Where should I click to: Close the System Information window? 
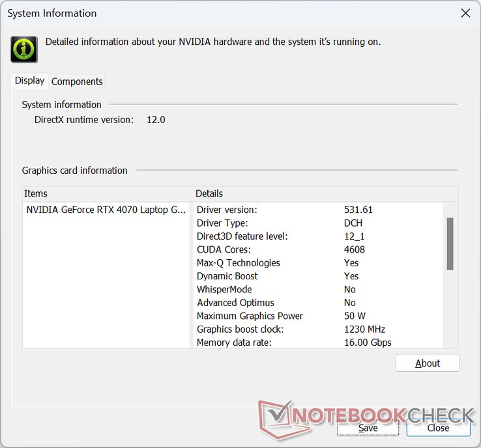[465, 13]
